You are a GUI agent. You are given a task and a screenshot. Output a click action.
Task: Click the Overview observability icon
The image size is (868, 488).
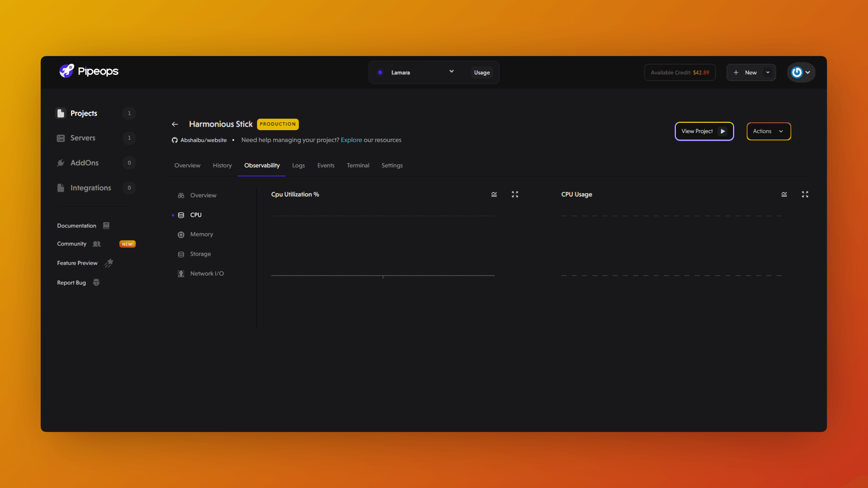(x=181, y=195)
